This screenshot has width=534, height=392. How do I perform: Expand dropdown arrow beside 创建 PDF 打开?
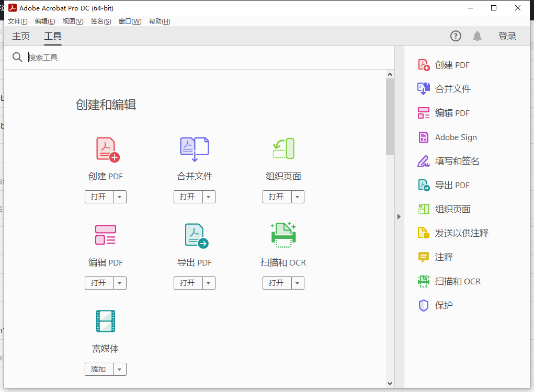click(120, 197)
